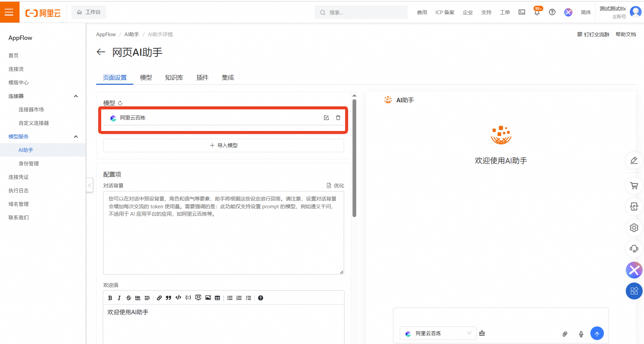Click the AppFlow breadcrumb link
Screen dimensions: 644x344
tap(106, 34)
